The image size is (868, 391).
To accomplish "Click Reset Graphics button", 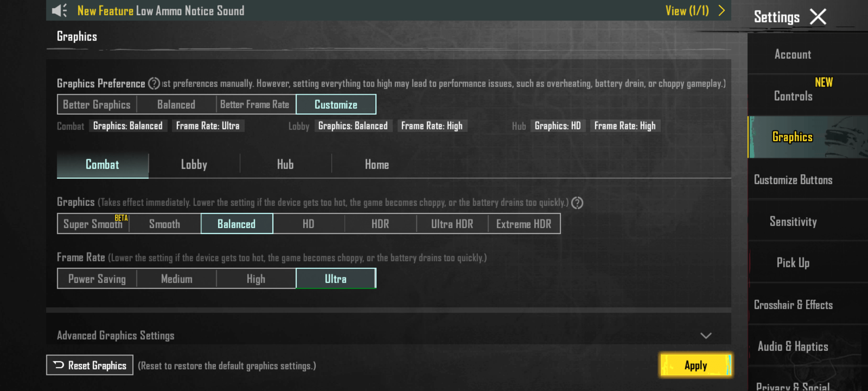I will click(x=90, y=365).
